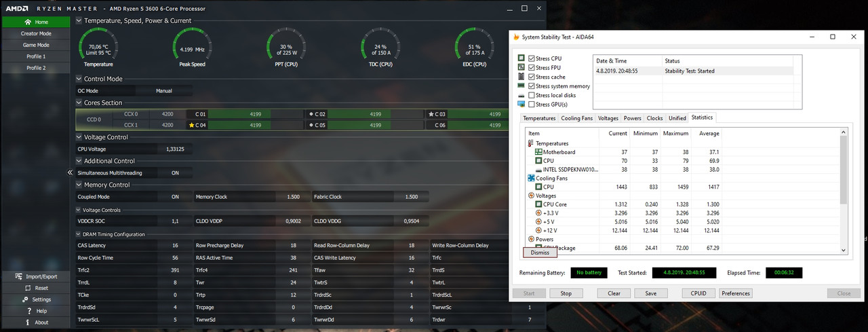
Task: Click the Home house icon in Ryzen Master
Action: point(27,22)
